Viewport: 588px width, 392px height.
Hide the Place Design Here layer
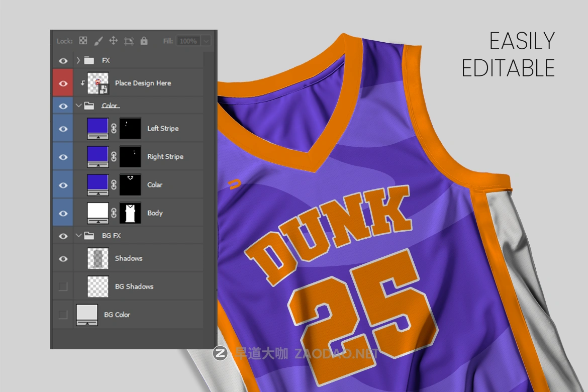pos(63,83)
